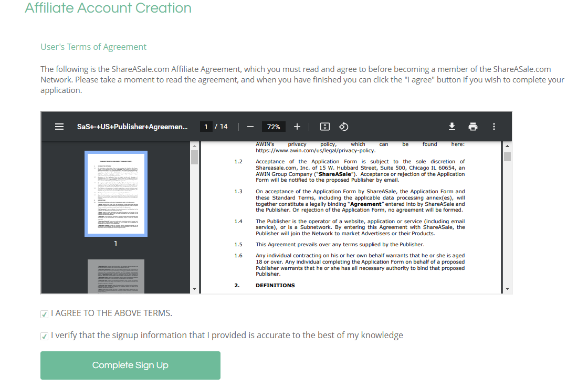Click the section number 1.5
This screenshot has height=387, width=588.
(x=238, y=245)
